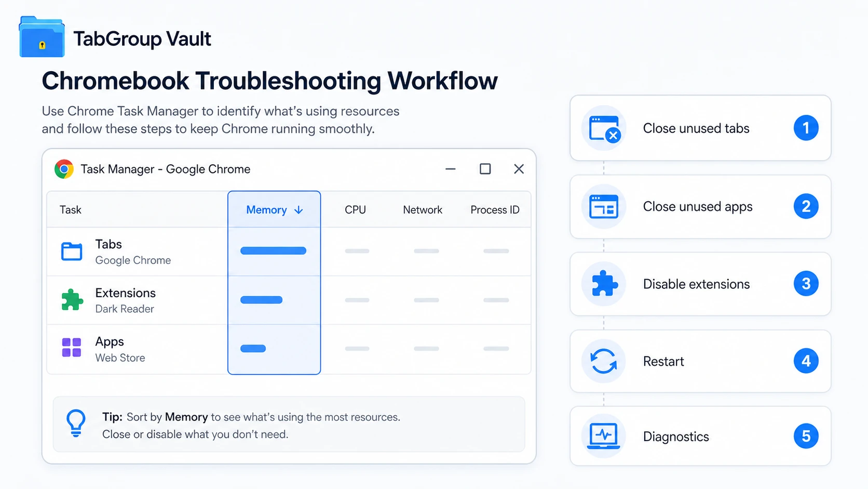
Task: Sort by the Network column header
Action: pyautogui.click(x=423, y=210)
